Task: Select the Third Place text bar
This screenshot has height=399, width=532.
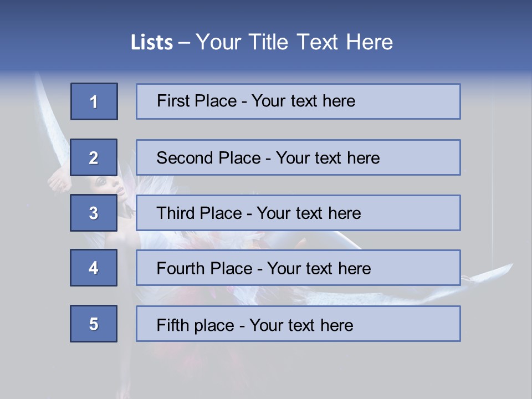Action: tap(298, 213)
